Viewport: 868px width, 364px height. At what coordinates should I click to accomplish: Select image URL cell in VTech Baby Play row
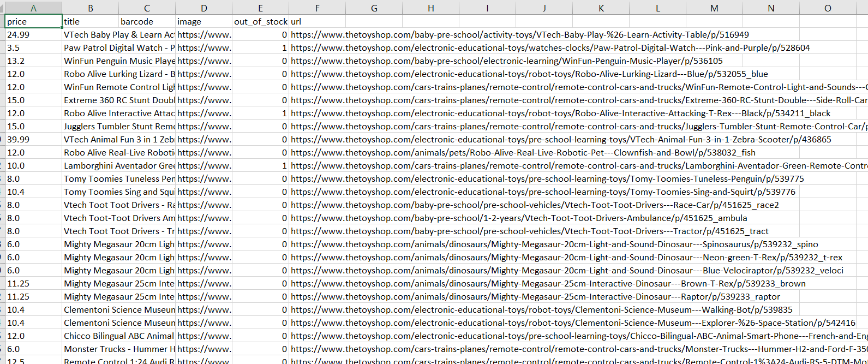[x=204, y=34]
